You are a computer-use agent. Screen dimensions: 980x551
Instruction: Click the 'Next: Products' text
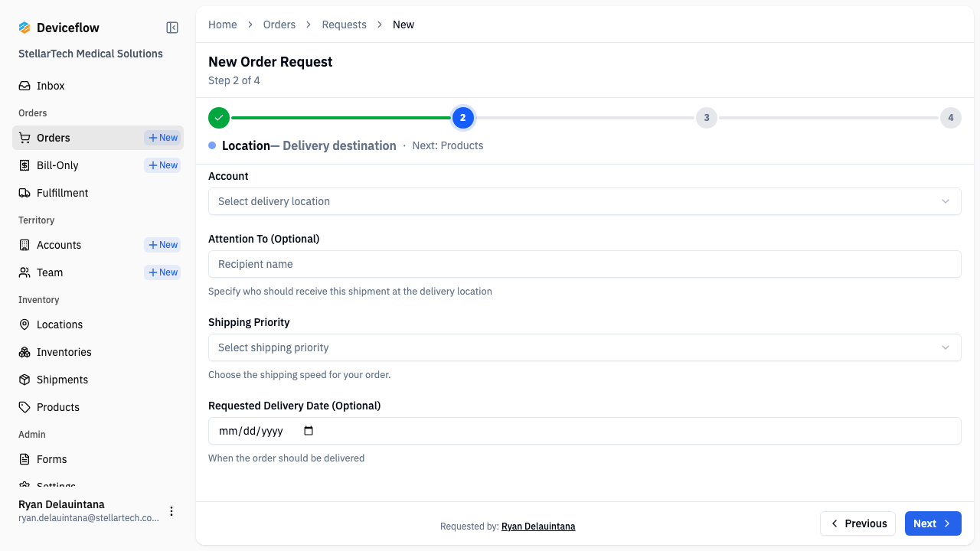point(448,145)
